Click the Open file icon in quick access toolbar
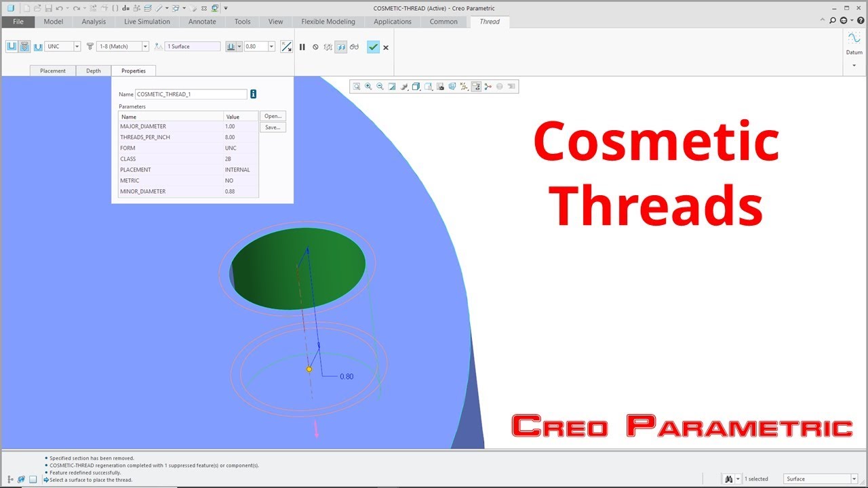Viewport: 868px width, 488px height. coord(37,8)
